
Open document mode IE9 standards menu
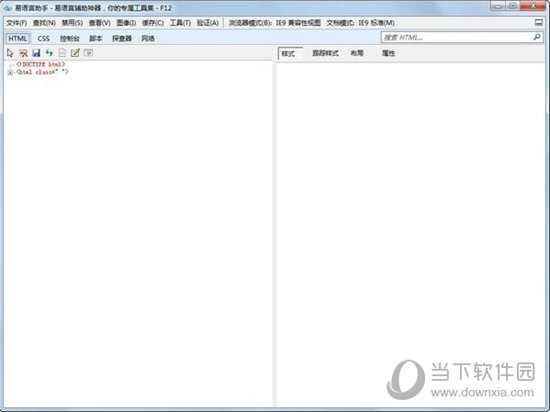(361, 23)
